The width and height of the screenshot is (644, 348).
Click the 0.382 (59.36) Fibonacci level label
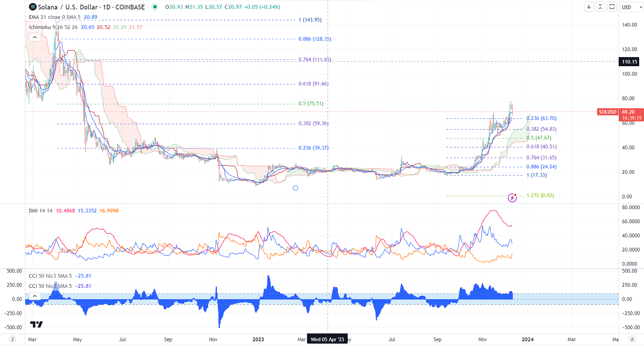coord(313,123)
